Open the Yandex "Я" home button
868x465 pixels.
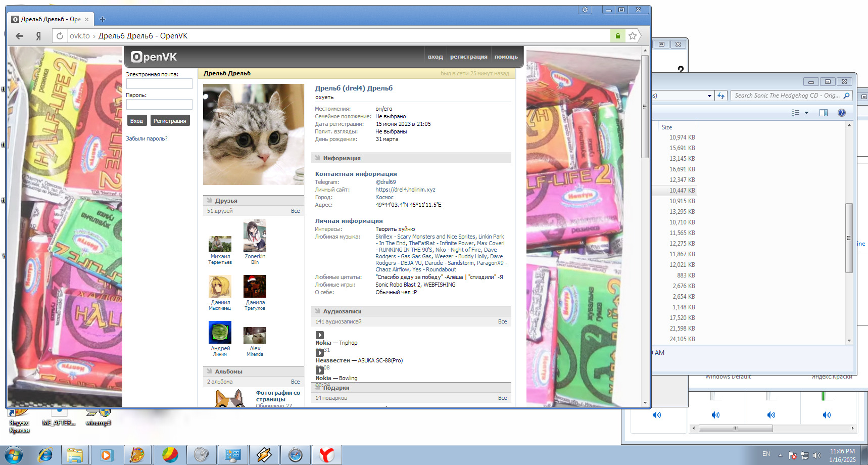(x=38, y=36)
